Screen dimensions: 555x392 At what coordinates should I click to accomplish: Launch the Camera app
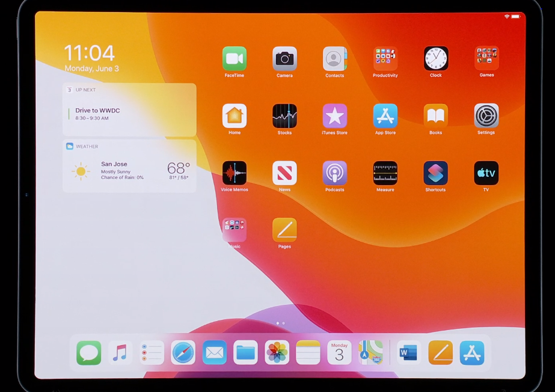tap(284, 58)
